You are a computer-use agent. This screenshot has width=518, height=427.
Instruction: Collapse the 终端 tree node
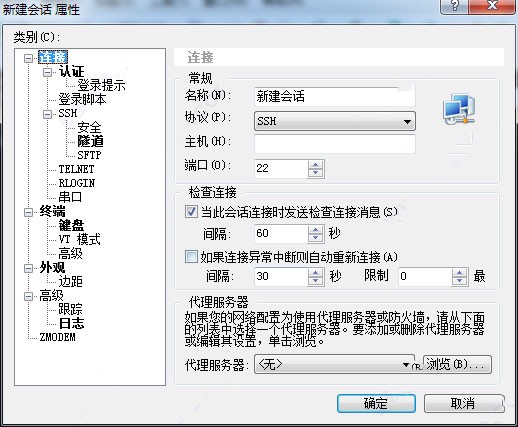pos(29,212)
